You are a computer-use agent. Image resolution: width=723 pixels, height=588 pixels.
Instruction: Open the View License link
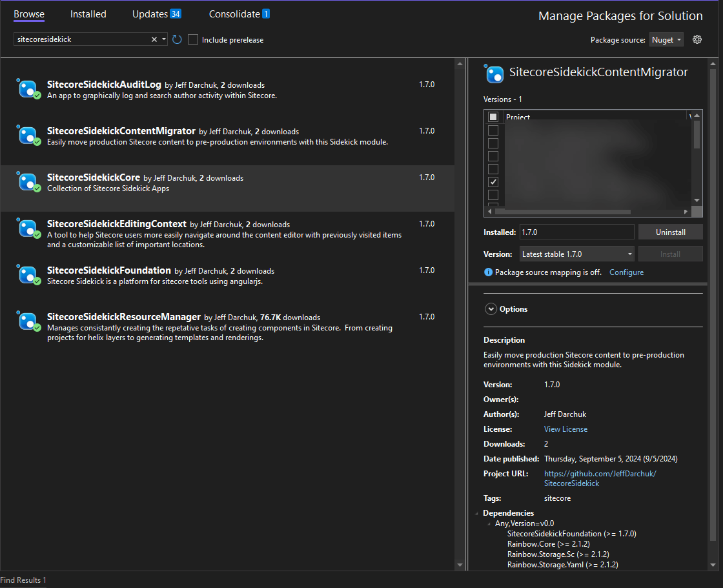[565, 429]
